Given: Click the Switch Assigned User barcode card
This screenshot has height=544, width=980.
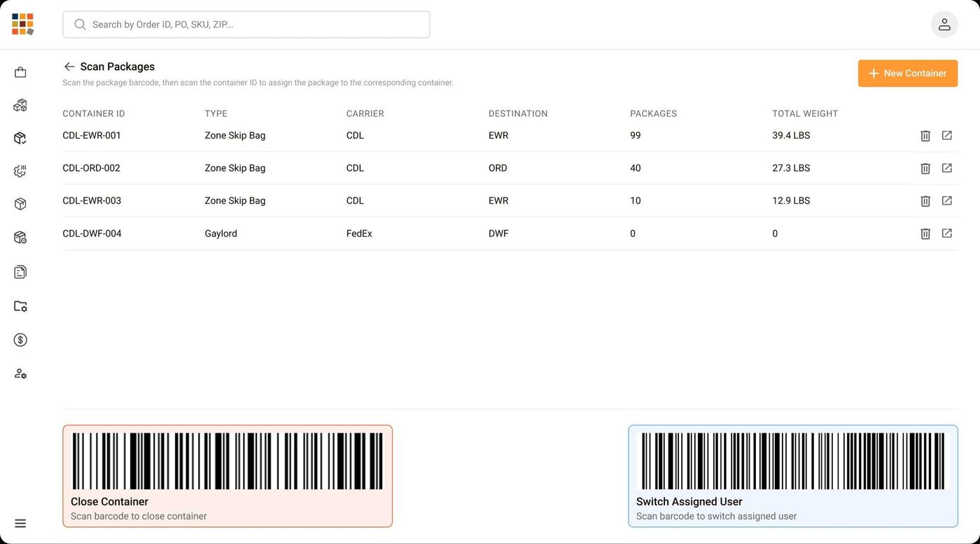Looking at the screenshot, I should 793,476.
